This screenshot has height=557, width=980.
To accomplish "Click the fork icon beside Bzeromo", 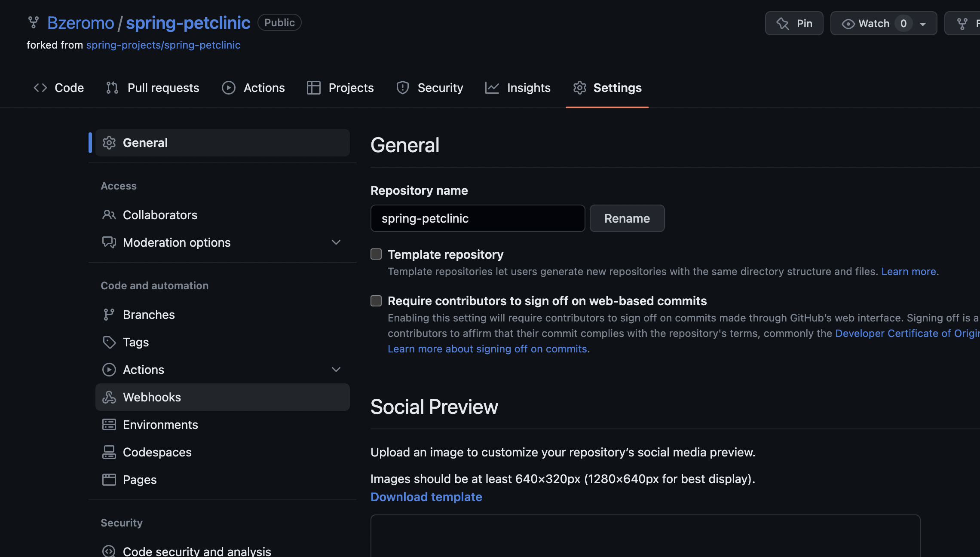I will pos(34,22).
